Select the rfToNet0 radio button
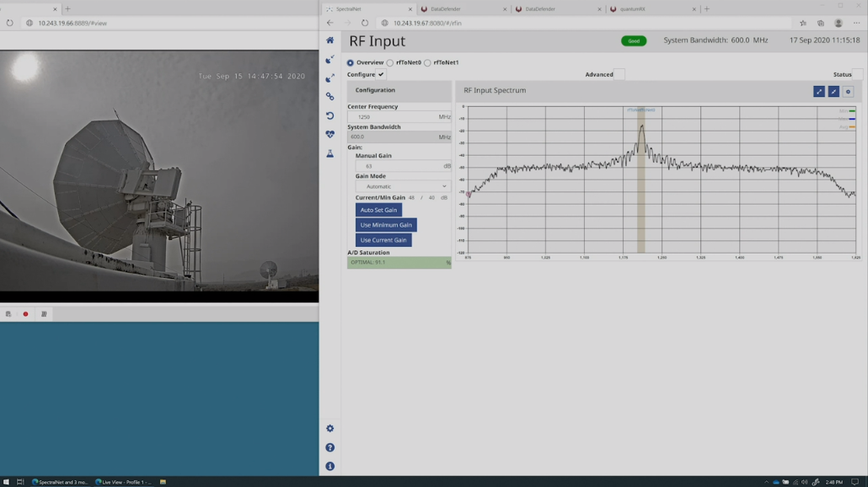 point(390,63)
